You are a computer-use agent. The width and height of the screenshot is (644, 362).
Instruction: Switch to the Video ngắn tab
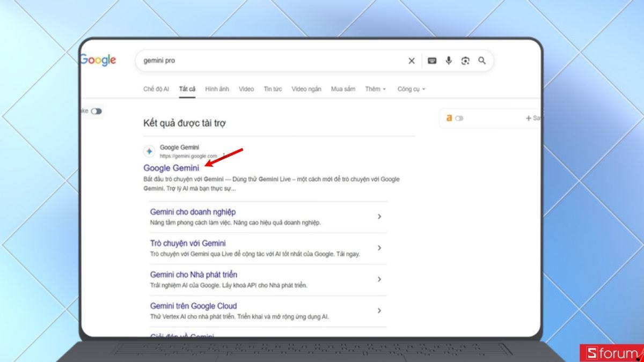click(306, 89)
